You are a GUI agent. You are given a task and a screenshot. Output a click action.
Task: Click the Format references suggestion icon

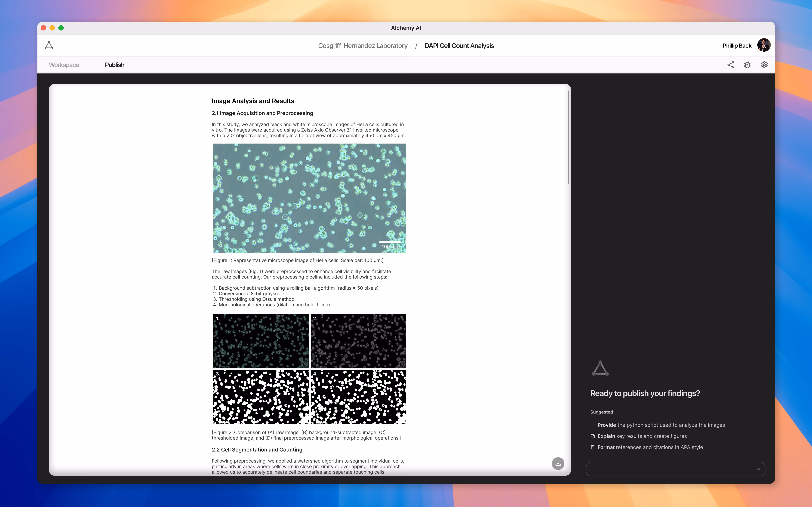pos(593,447)
